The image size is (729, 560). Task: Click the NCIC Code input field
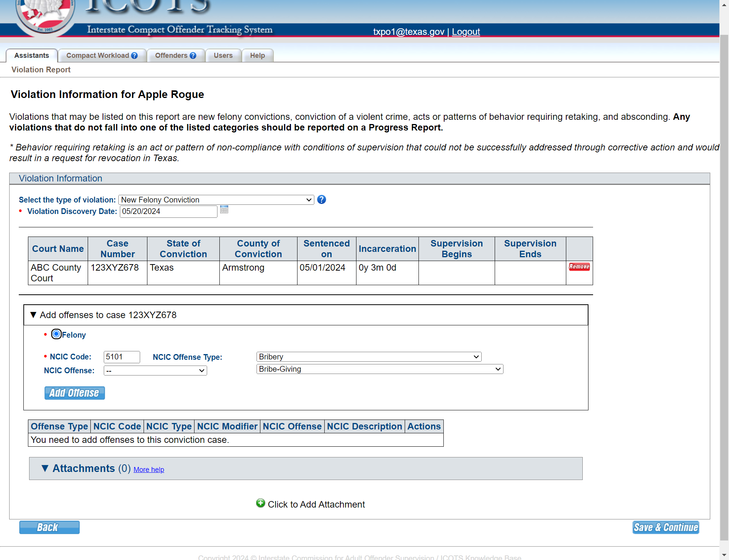pos(122,357)
